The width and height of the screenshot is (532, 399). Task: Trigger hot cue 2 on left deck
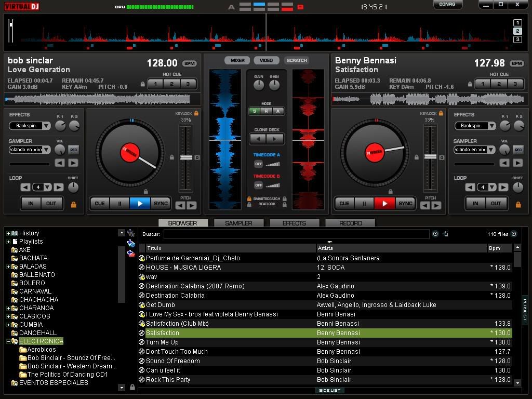(x=171, y=84)
